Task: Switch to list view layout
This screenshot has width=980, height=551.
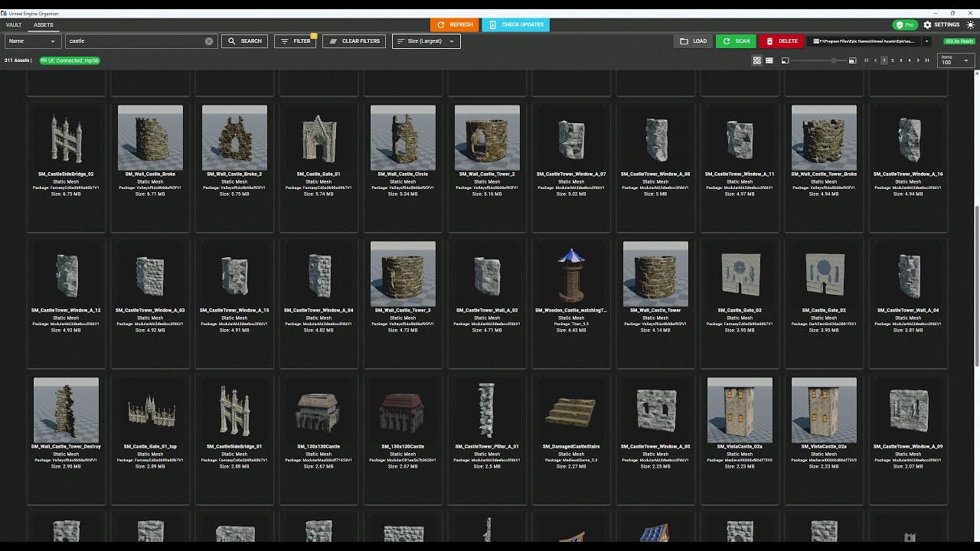Action: tap(769, 60)
